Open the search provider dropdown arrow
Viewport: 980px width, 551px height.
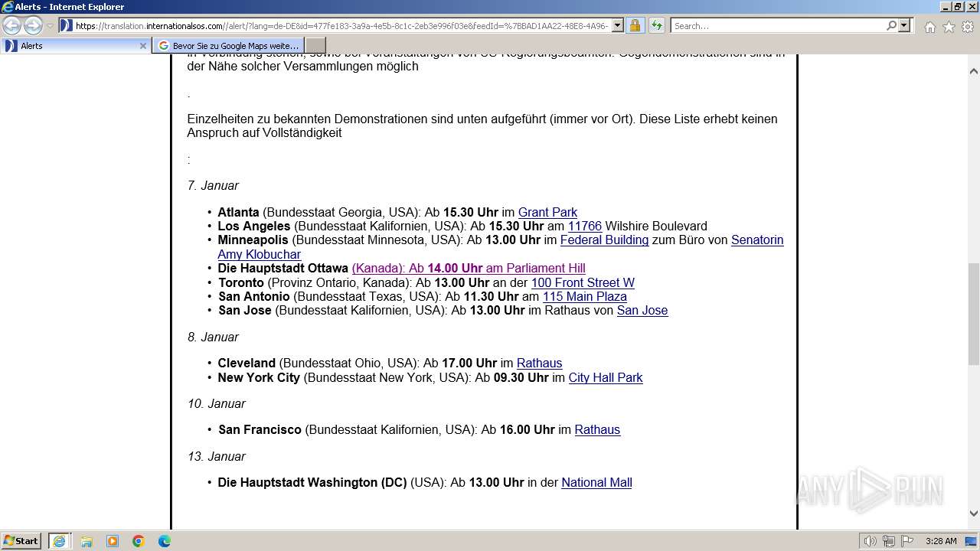[x=904, y=26]
